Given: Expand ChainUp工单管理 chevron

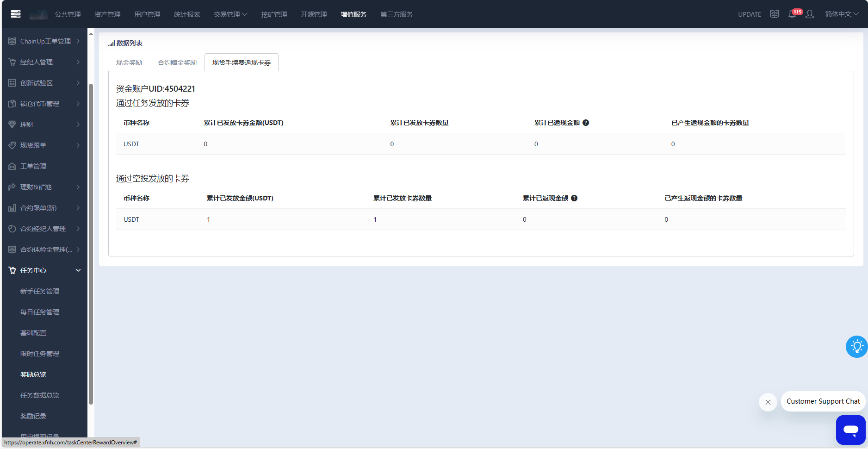Looking at the screenshot, I should pyautogui.click(x=78, y=41).
